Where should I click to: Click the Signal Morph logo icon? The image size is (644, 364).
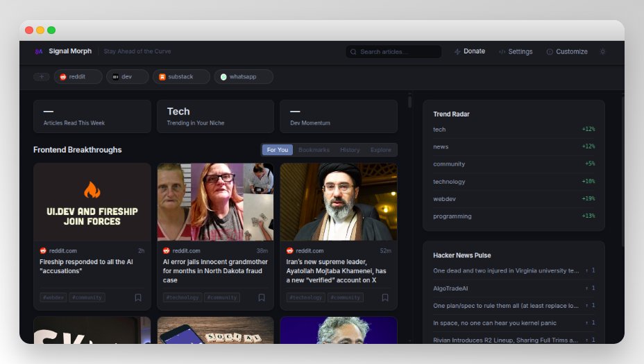(x=39, y=51)
